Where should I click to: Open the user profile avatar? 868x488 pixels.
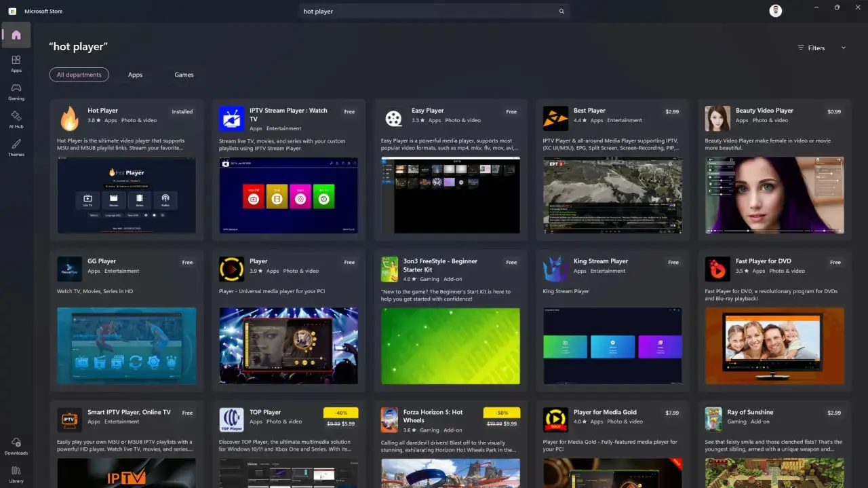[x=776, y=11]
